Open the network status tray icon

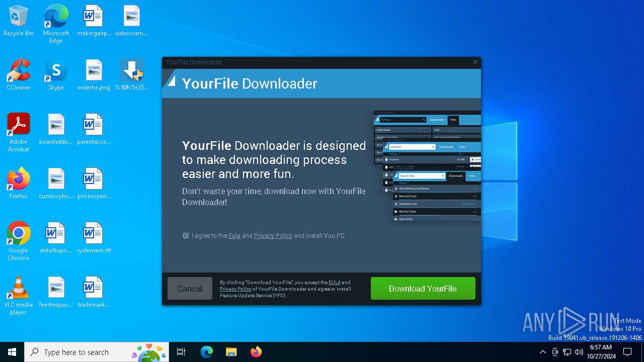point(567,352)
